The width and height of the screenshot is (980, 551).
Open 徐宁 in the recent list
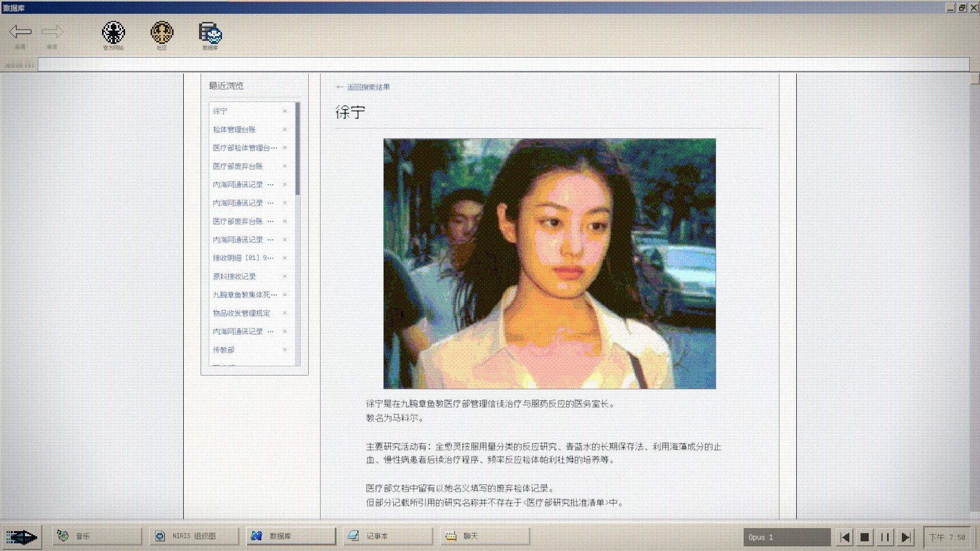pyautogui.click(x=220, y=111)
